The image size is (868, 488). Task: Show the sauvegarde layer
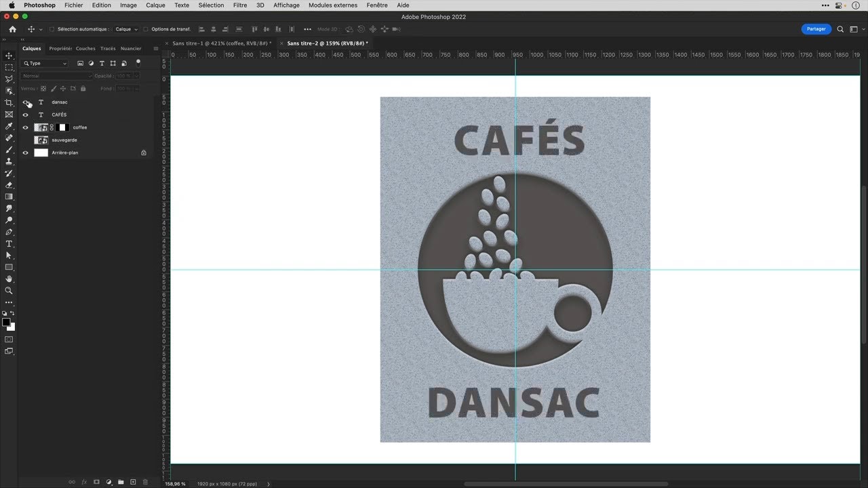coord(26,140)
